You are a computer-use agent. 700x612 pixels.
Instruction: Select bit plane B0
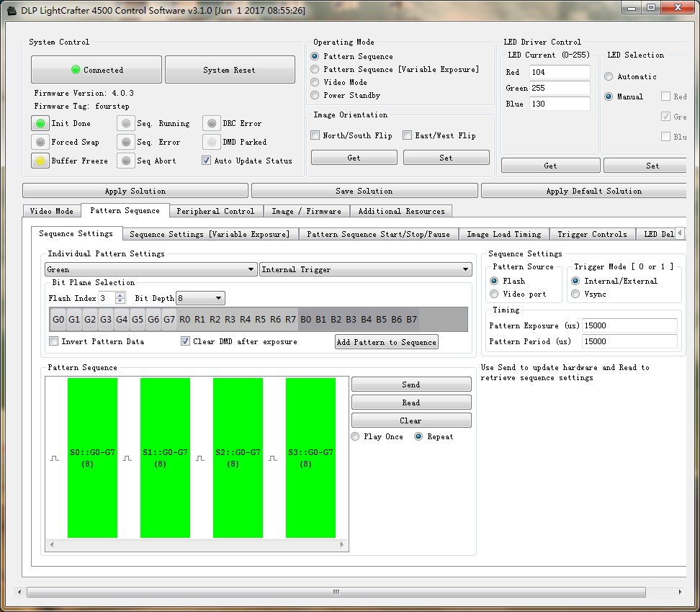coord(306,320)
